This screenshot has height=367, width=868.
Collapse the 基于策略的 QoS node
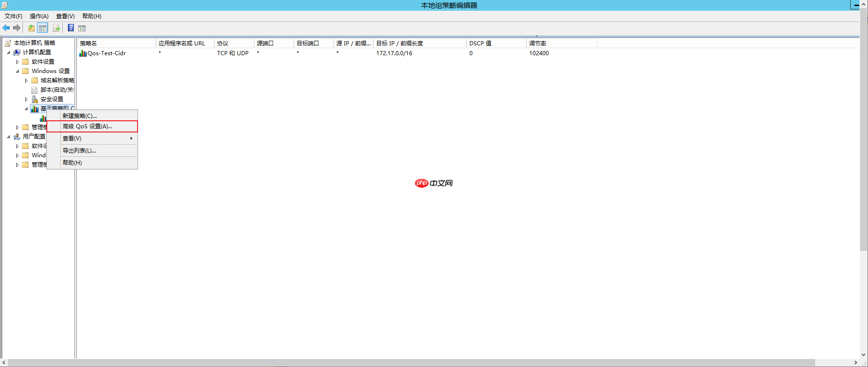26,109
